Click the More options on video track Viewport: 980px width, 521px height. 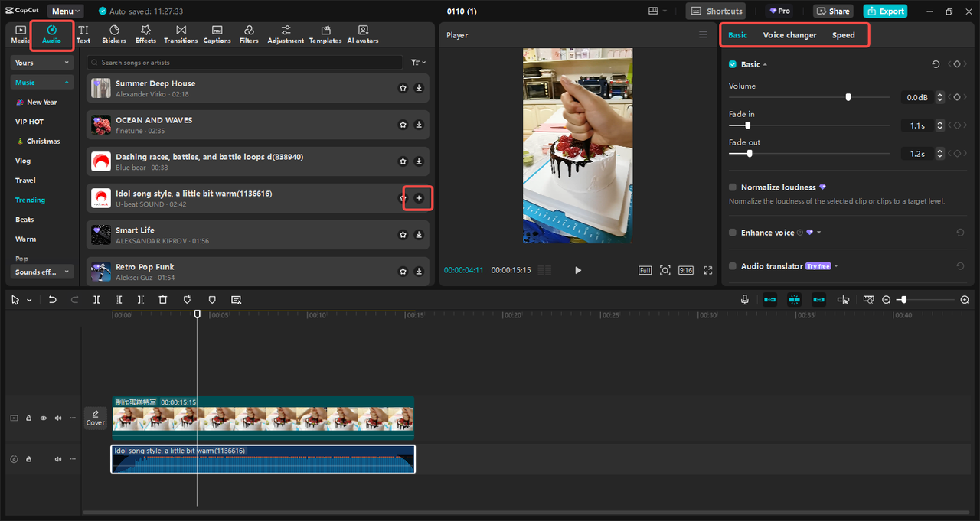coord(73,418)
